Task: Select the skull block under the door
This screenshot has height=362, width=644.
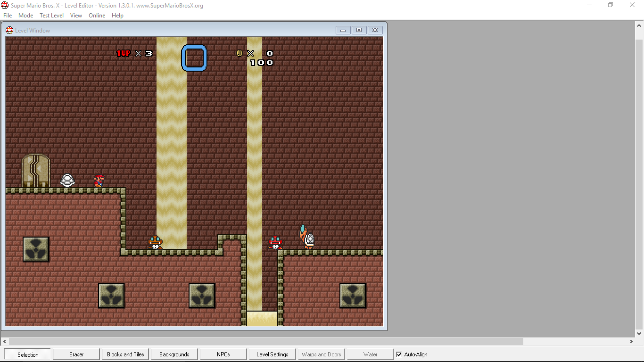Action: pyautogui.click(x=36, y=249)
